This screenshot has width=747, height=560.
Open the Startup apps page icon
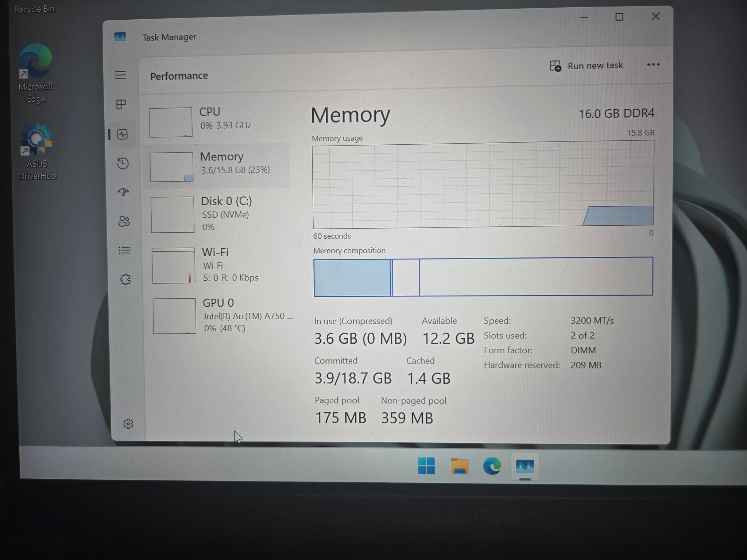(124, 192)
